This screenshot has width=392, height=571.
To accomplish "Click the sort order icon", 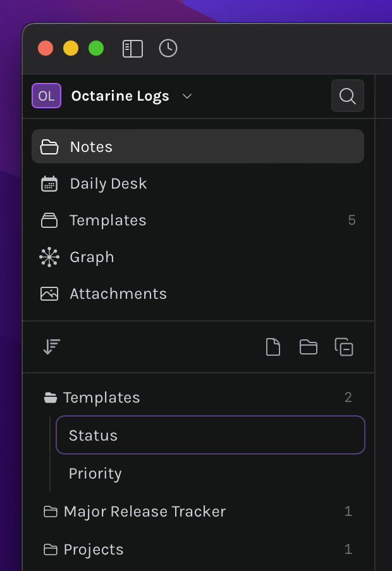I will click(x=52, y=347).
